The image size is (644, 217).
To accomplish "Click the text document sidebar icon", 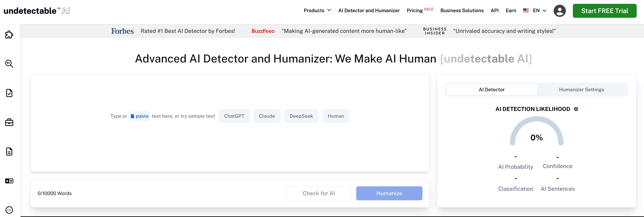I will 9,152.
